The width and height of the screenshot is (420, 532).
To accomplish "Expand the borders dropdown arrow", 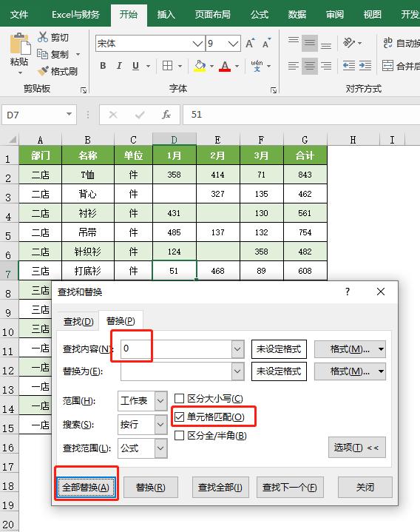I will [x=180, y=66].
